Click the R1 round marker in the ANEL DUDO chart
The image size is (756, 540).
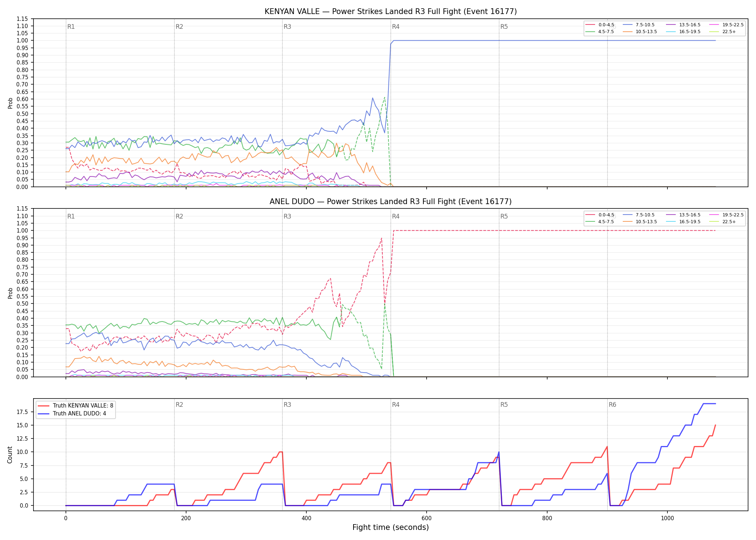coord(71,216)
